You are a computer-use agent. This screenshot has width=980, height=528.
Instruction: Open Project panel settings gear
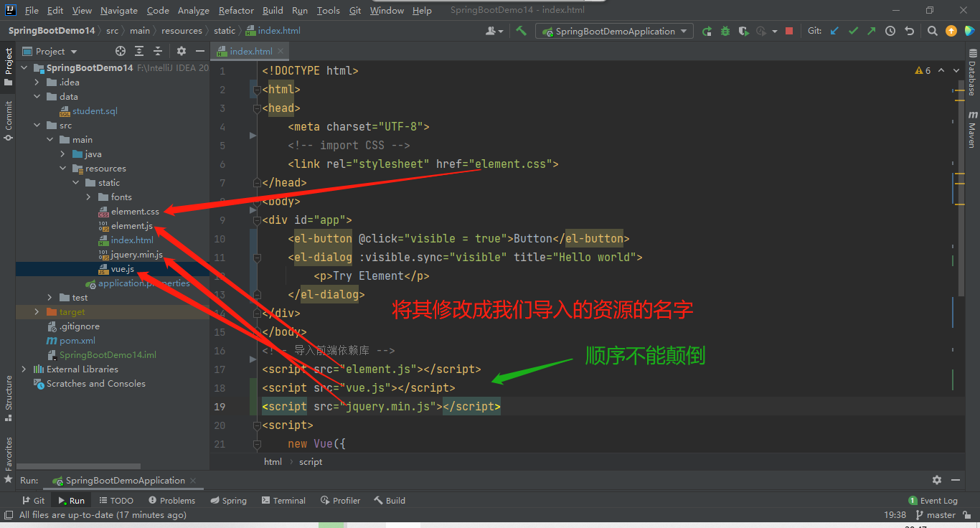(181, 51)
